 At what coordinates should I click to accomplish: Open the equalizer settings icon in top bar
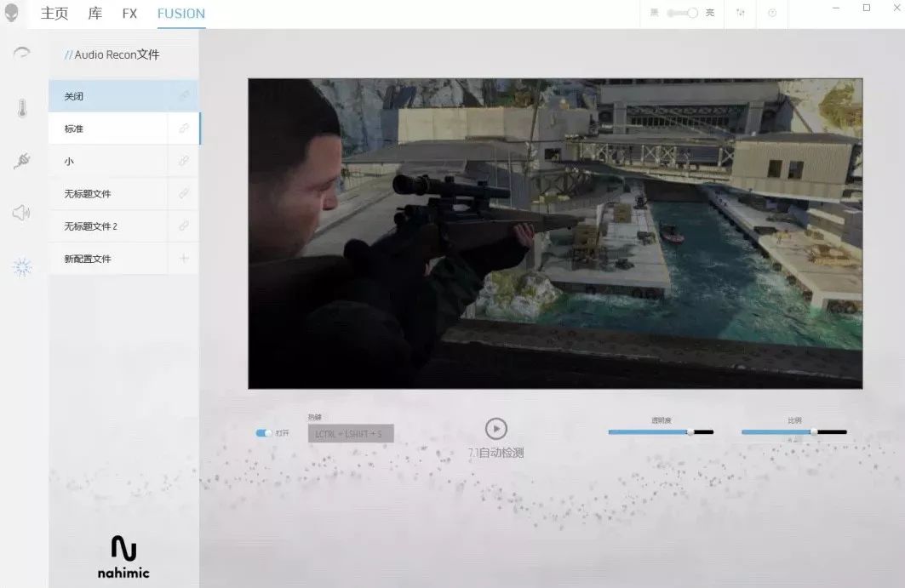741,14
